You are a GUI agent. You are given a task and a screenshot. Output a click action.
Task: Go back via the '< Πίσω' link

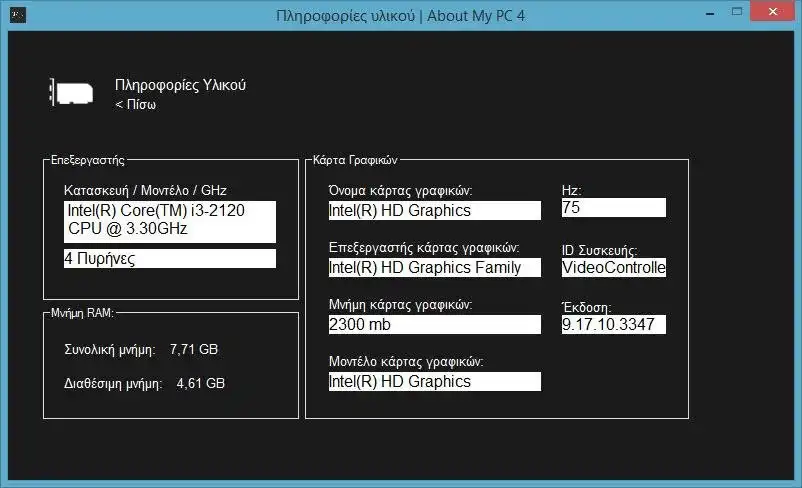click(136, 104)
